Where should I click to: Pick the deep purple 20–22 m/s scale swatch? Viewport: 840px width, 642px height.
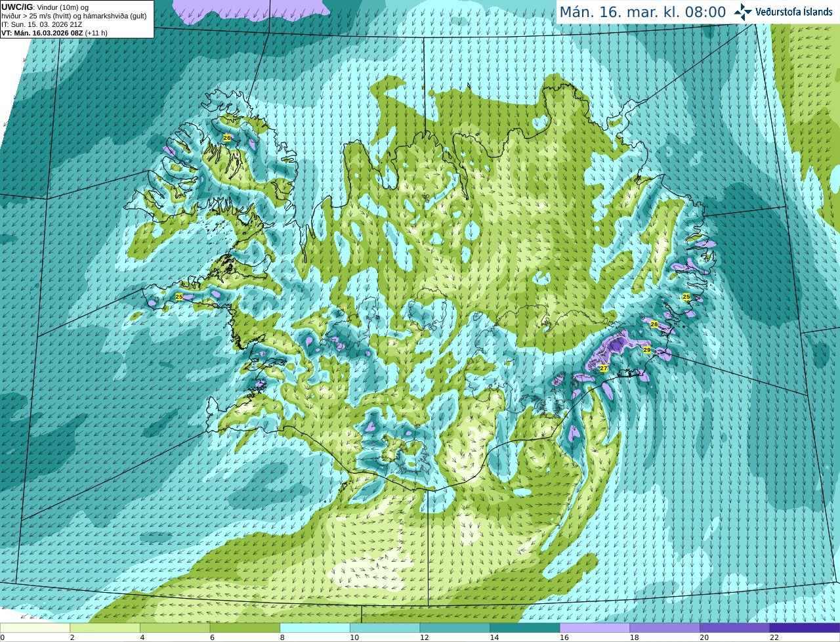click(735, 628)
